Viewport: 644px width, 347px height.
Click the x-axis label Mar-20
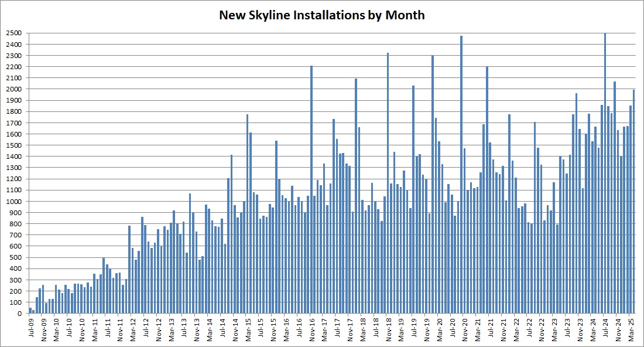click(x=440, y=329)
